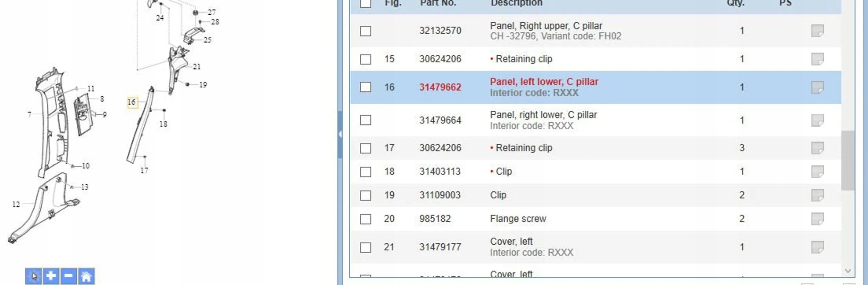Open note icon for part 31479662
Viewport: 868px width, 285px height.
point(817,87)
